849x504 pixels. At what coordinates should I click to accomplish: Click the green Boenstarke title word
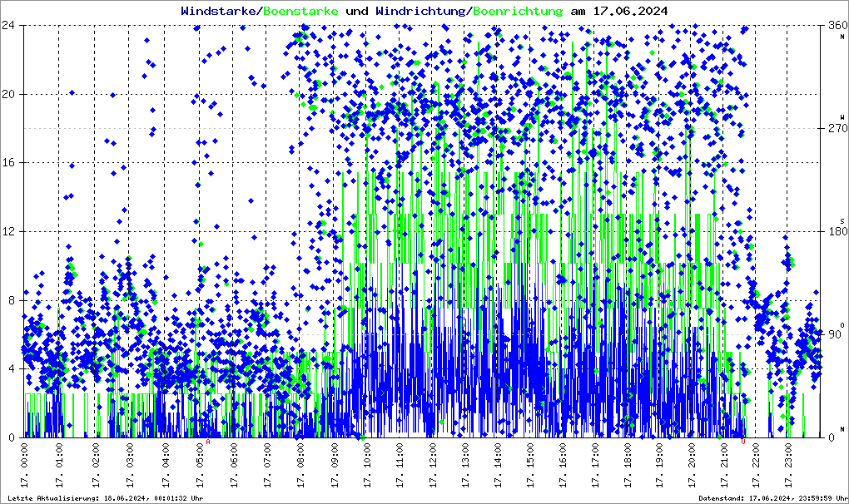[x=301, y=11]
